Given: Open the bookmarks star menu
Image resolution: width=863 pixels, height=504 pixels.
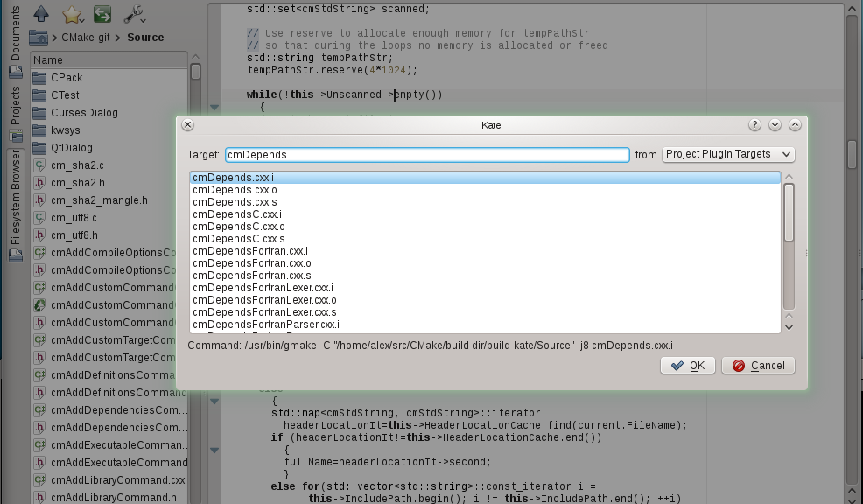Looking at the screenshot, I should [x=72, y=14].
